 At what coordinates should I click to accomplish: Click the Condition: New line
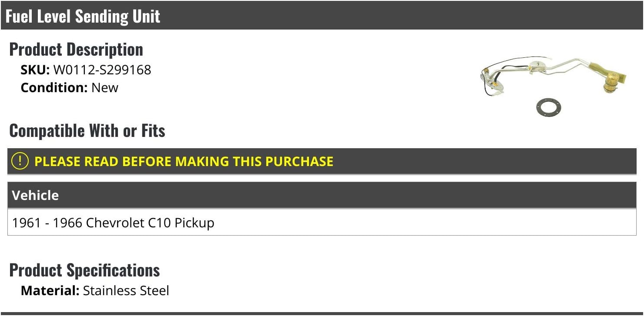tap(70, 87)
